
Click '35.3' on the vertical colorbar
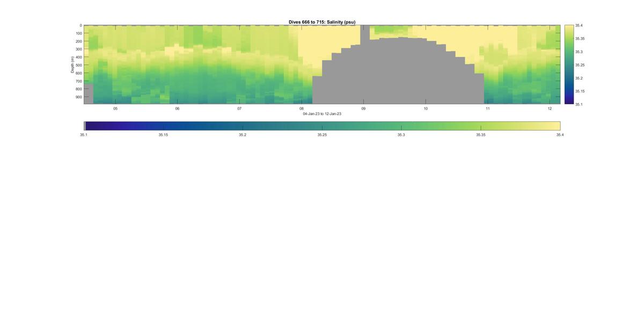(579, 52)
